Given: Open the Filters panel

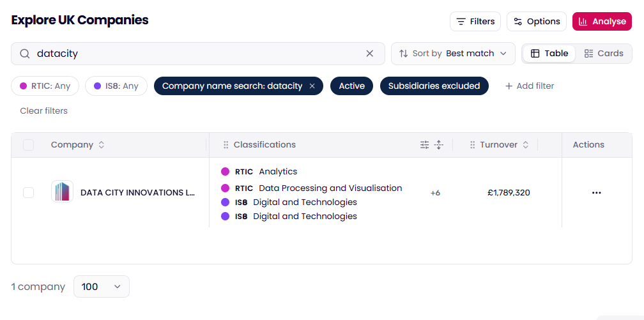Looking at the screenshot, I should point(475,21).
